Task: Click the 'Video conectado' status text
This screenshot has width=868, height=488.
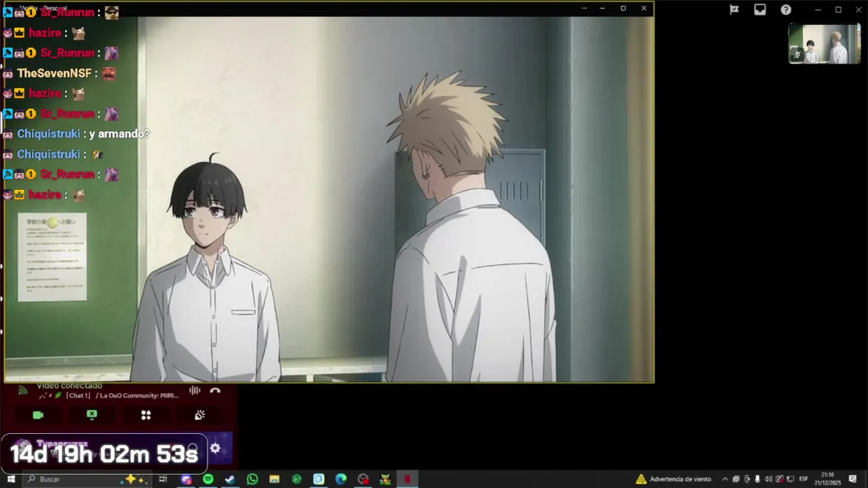Action: (69, 386)
